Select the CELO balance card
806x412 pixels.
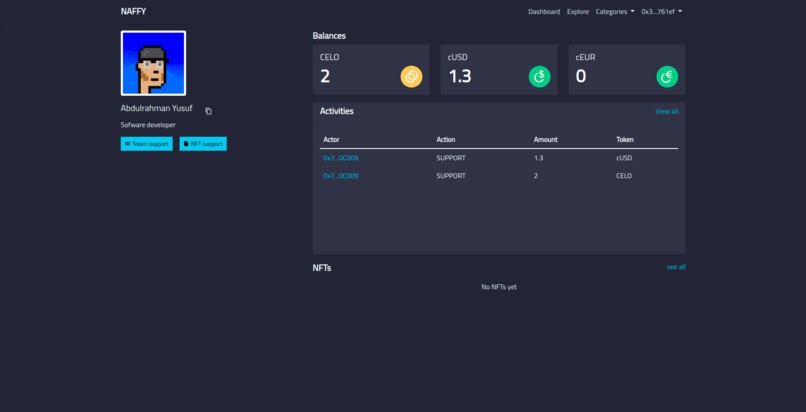click(x=371, y=69)
